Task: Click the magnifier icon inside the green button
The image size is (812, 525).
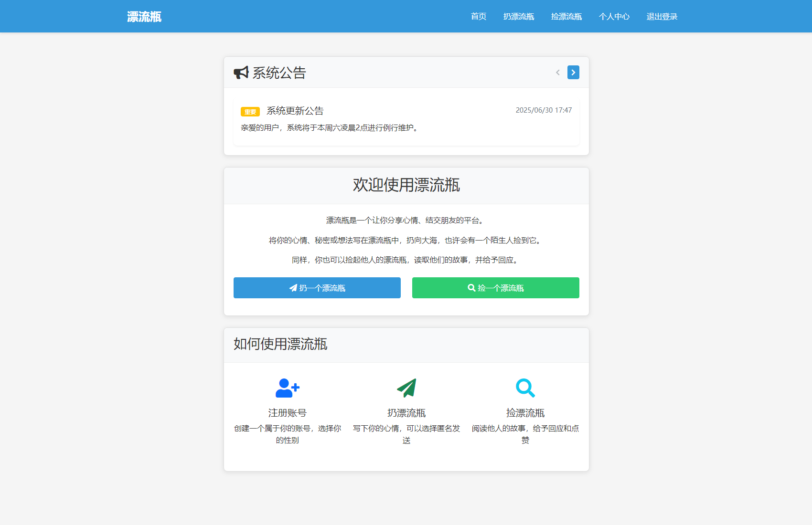Action: tap(470, 288)
